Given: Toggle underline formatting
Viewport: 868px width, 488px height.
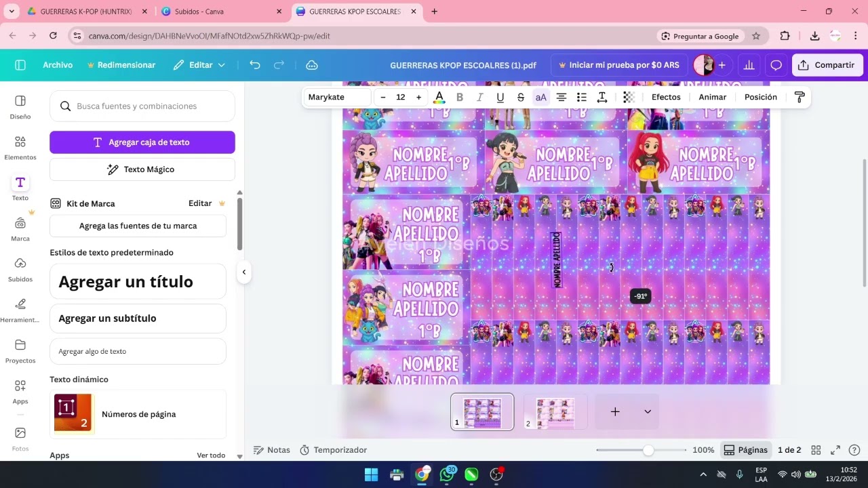Looking at the screenshot, I should [500, 97].
